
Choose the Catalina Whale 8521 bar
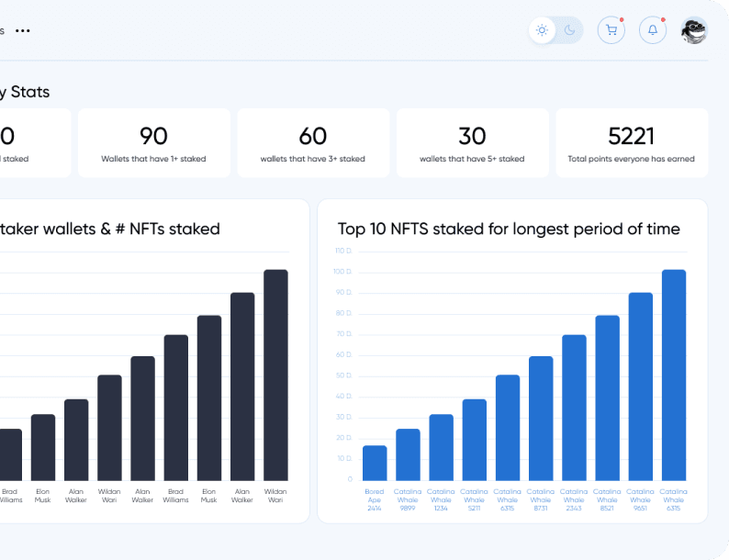pyautogui.click(x=607, y=398)
